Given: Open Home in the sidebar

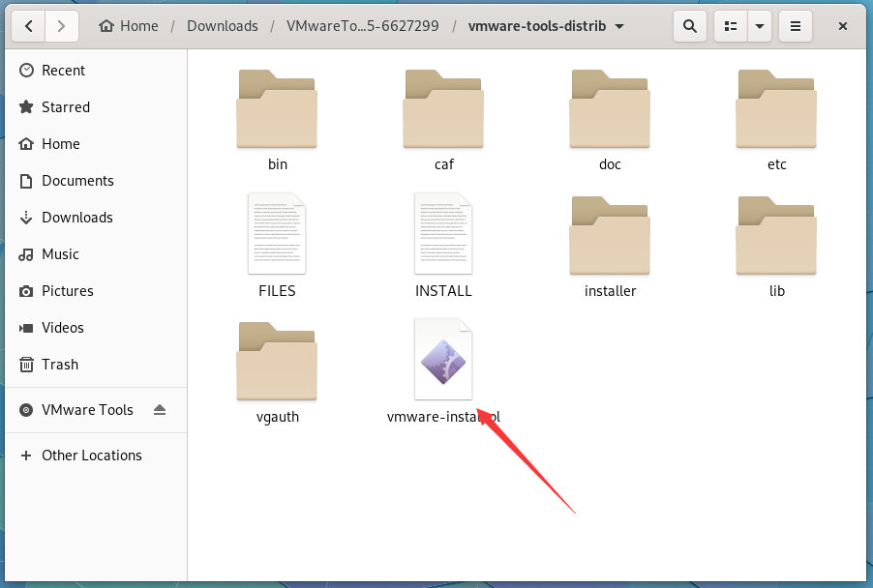Looking at the screenshot, I should 96,143.
